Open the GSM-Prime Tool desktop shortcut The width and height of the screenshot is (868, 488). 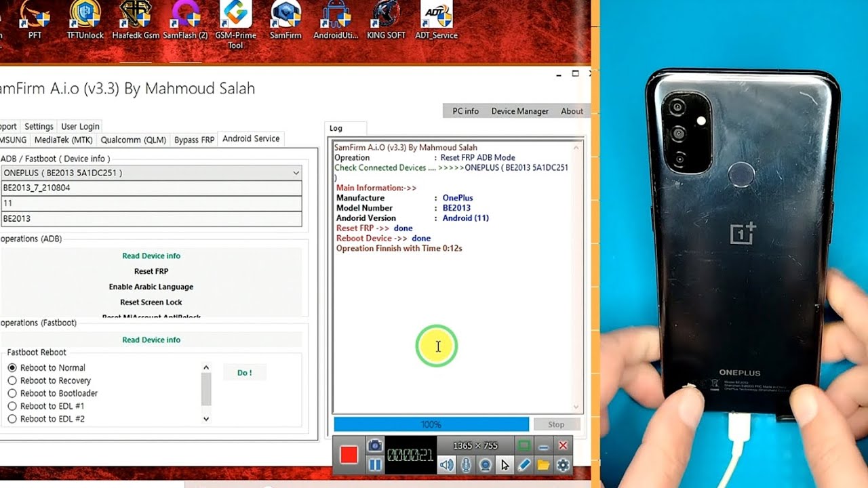click(235, 24)
